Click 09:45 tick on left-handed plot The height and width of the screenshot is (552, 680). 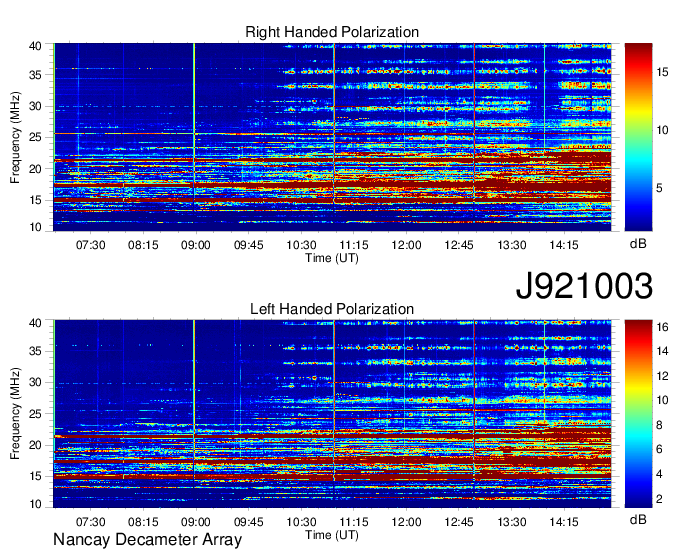pyautogui.click(x=248, y=522)
